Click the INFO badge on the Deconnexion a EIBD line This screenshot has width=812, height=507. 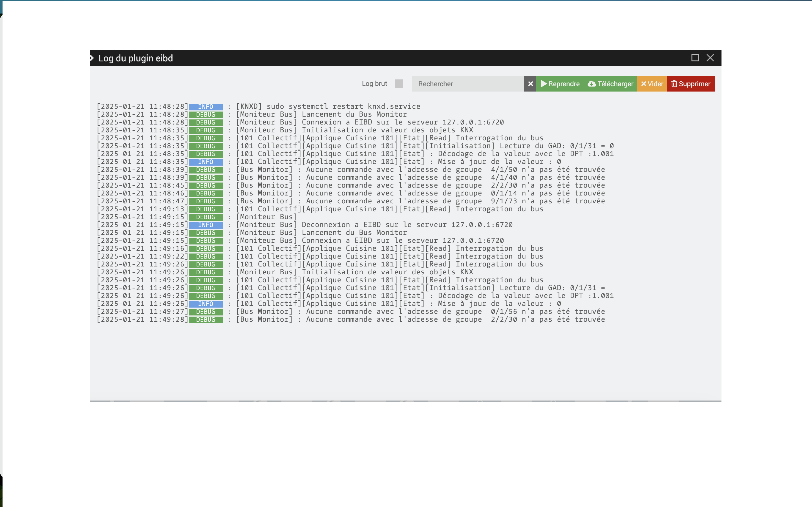(x=205, y=225)
